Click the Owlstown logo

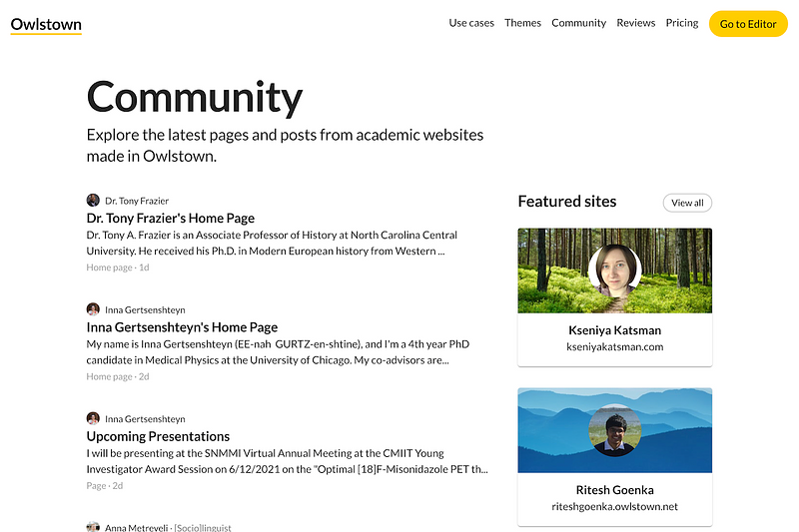46,24
